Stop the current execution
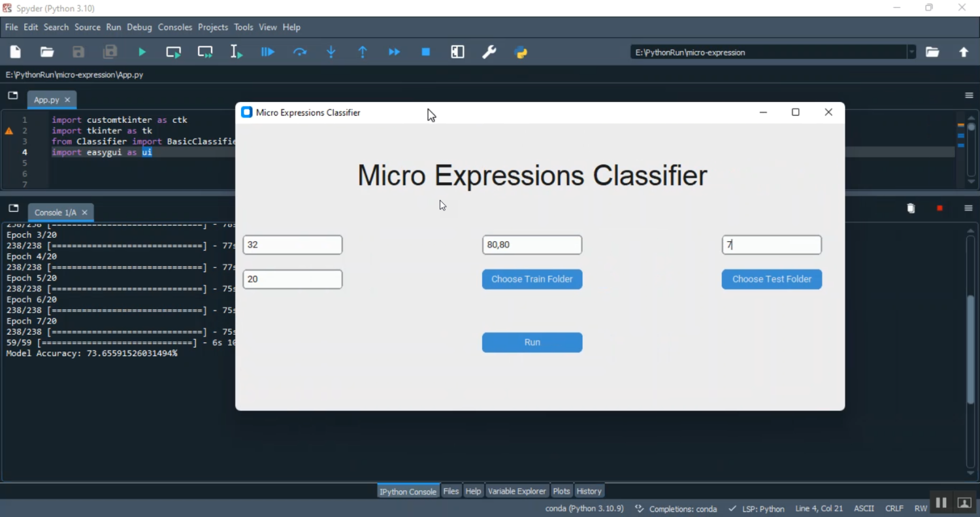The height and width of the screenshot is (517, 980). (425, 52)
